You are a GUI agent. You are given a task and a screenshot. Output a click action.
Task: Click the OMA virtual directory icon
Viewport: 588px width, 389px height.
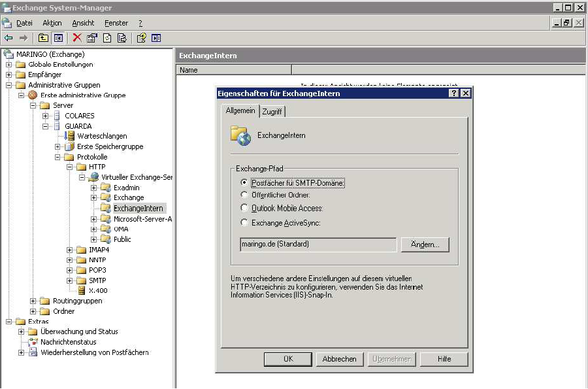click(106, 229)
